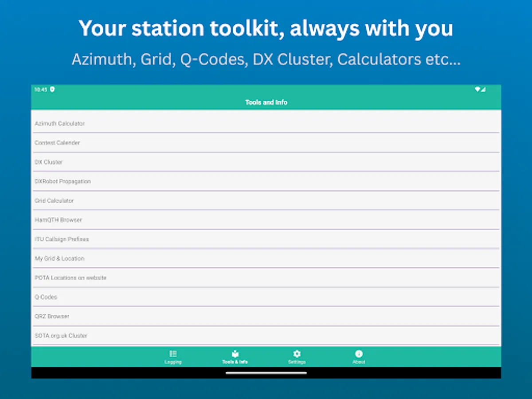Open My Grid & Location

(266, 258)
